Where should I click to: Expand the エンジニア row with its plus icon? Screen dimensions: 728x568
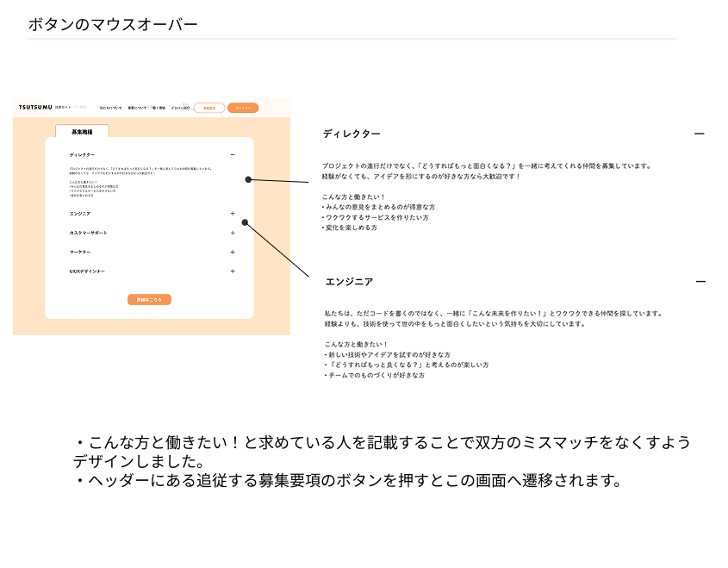pyautogui.click(x=233, y=213)
